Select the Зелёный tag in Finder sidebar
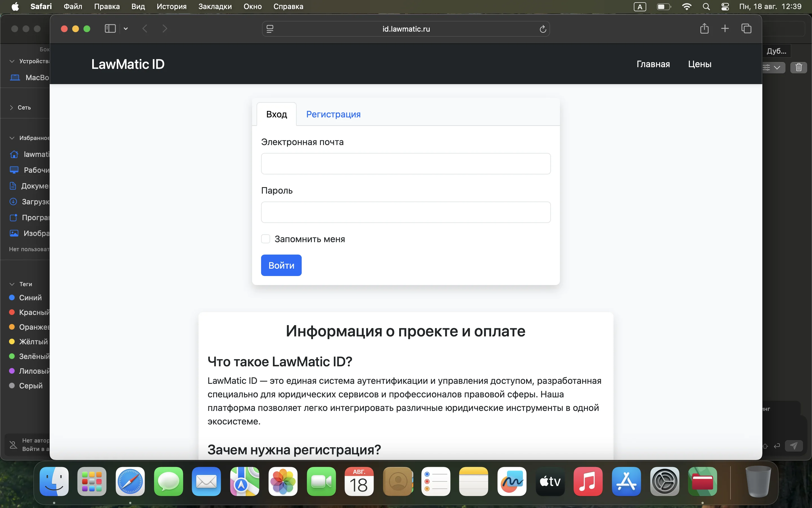This screenshot has height=508, width=812. [30, 356]
